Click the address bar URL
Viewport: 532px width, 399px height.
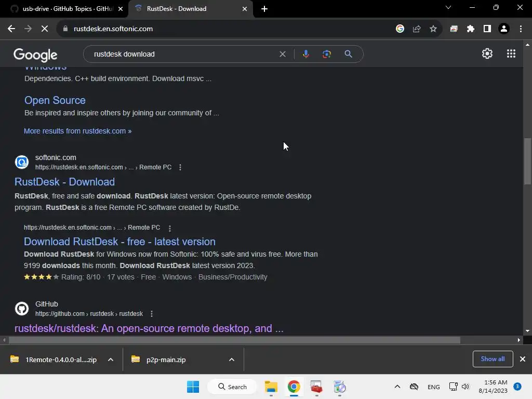[x=113, y=29]
